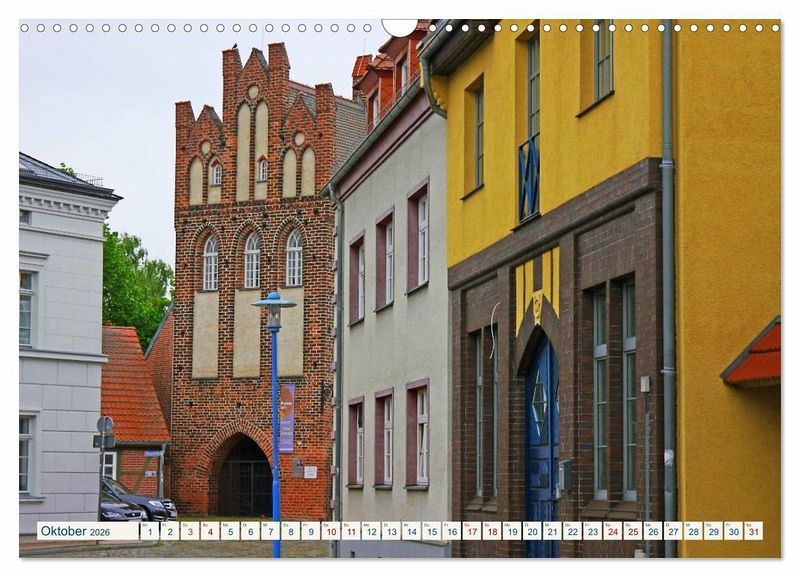Select red-marked day 24
This screenshot has height=577, width=800.
[612, 531]
